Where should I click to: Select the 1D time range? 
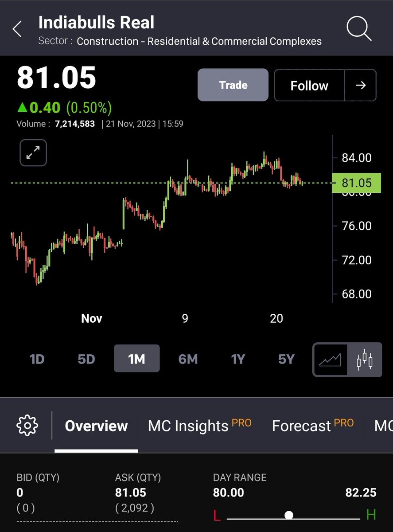click(x=37, y=359)
